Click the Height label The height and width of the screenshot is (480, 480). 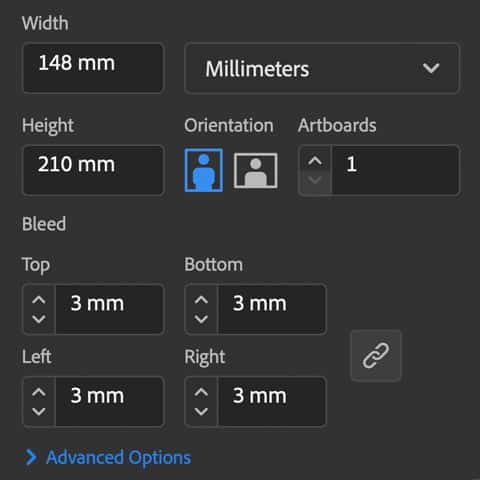click(x=48, y=126)
